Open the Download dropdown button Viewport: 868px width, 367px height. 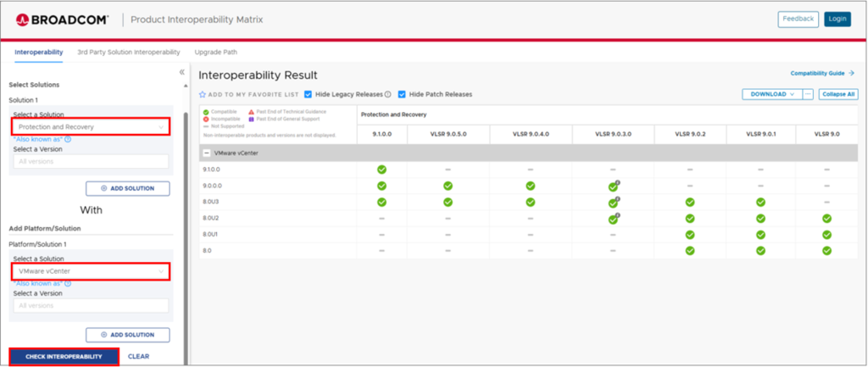click(x=771, y=95)
